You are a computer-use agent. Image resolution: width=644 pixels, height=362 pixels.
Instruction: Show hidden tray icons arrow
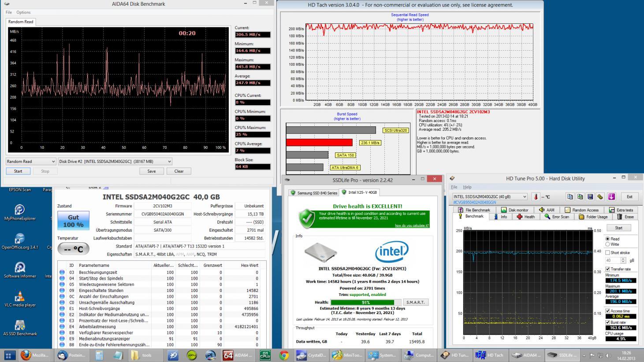[584, 355]
